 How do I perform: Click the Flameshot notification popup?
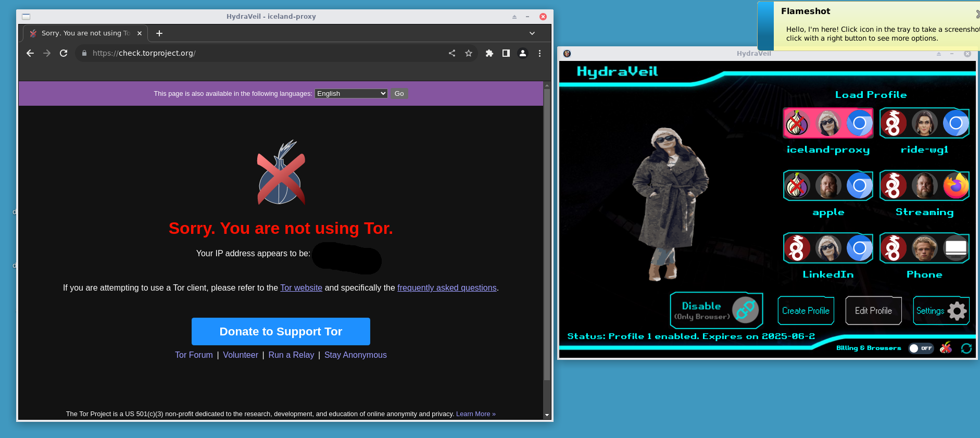coord(869,26)
